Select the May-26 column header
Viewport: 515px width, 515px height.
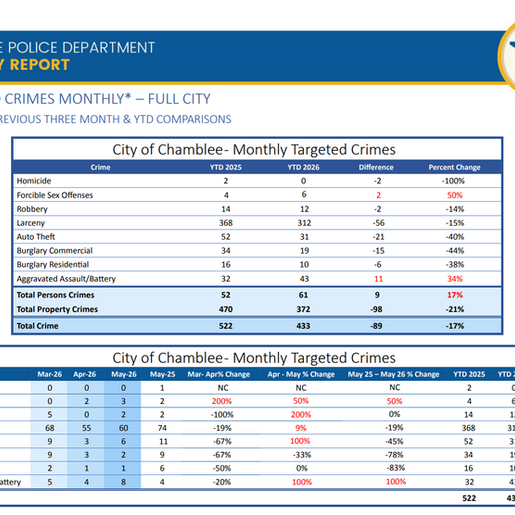pos(124,374)
